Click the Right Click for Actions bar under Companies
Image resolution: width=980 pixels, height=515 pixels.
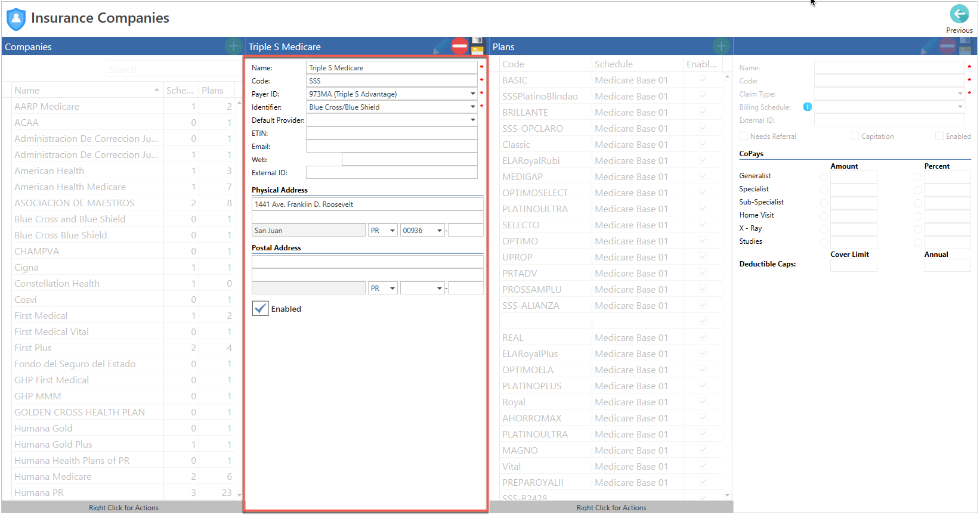pyautogui.click(x=123, y=507)
